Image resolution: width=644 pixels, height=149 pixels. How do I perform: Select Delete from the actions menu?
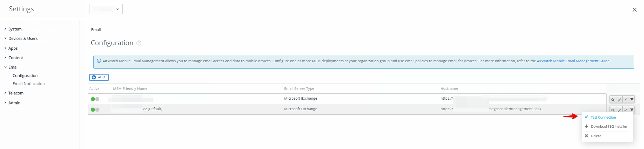[x=596, y=136]
